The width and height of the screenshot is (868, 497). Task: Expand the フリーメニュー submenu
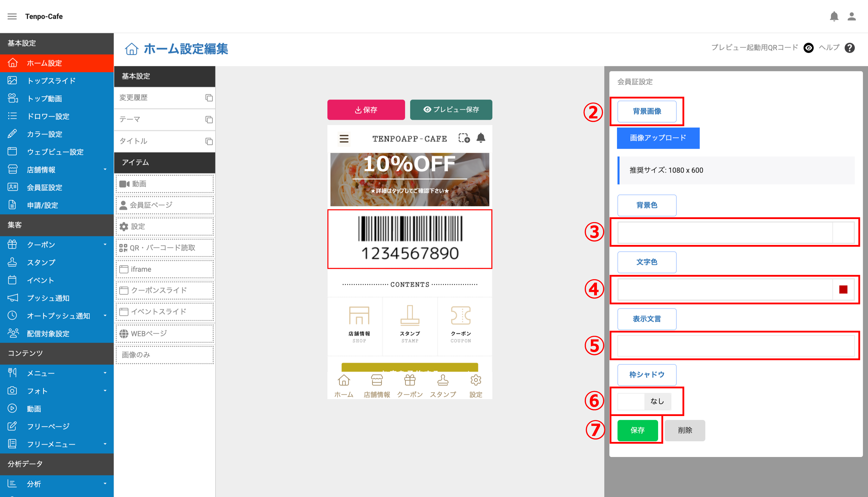click(105, 444)
